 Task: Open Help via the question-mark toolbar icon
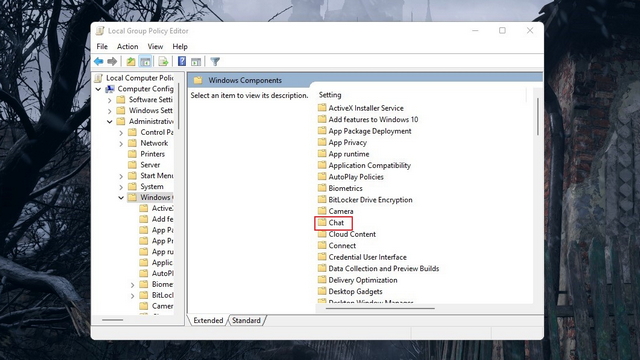click(182, 62)
